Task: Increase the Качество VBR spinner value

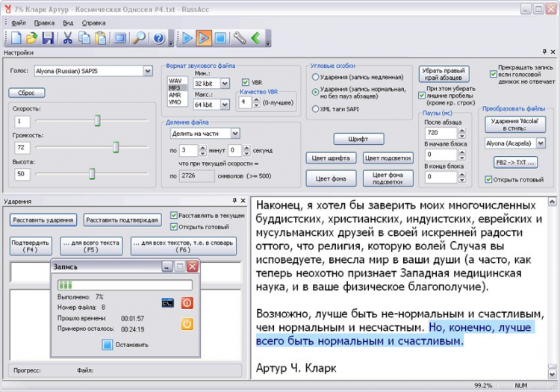Action: point(256,100)
